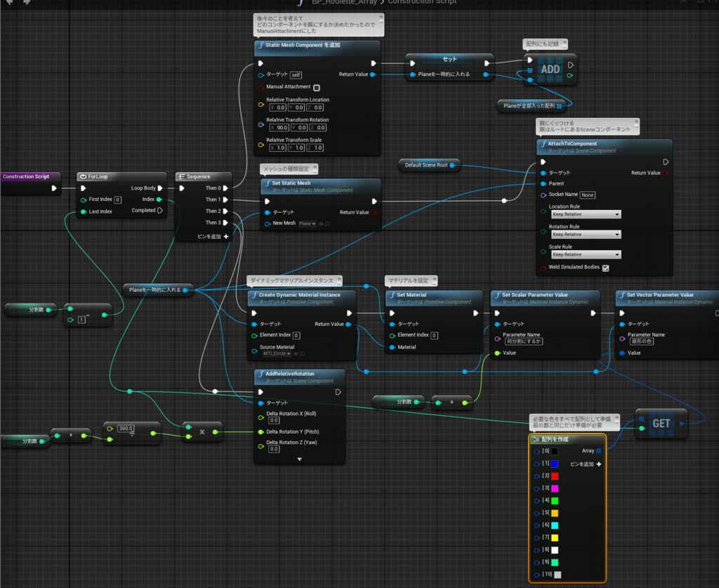Viewport: 719px width, 588px height.
Task: Select the メッシュの種類設定 comment bubble
Action: coord(289,169)
